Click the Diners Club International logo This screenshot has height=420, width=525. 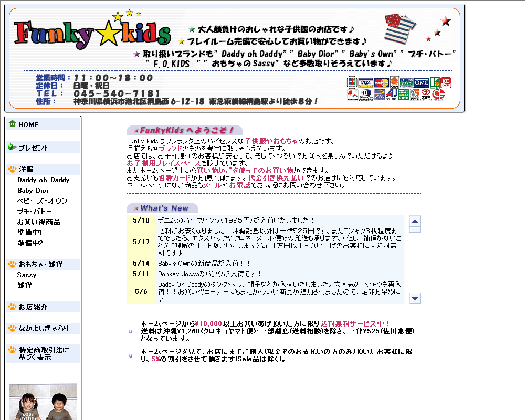(x=366, y=95)
